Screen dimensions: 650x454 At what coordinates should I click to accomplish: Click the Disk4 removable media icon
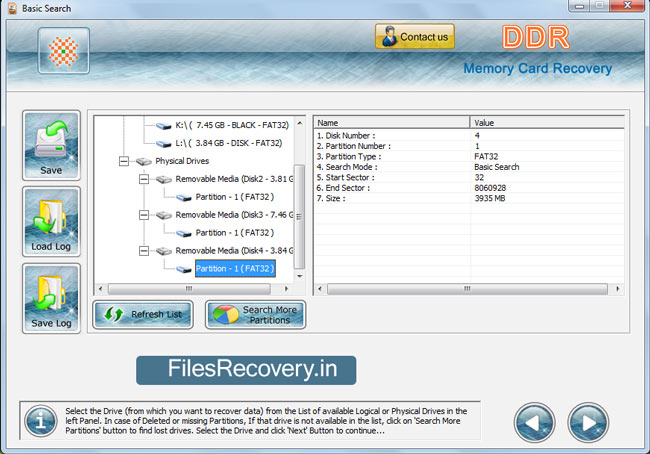(x=164, y=251)
